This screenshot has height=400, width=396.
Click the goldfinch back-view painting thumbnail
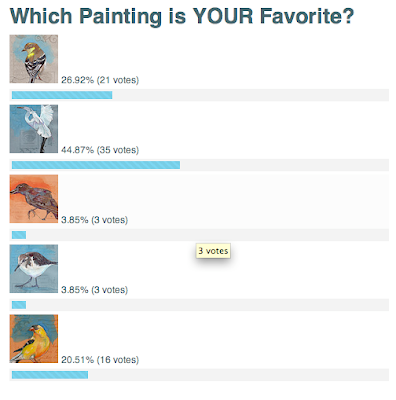click(34, 59)
